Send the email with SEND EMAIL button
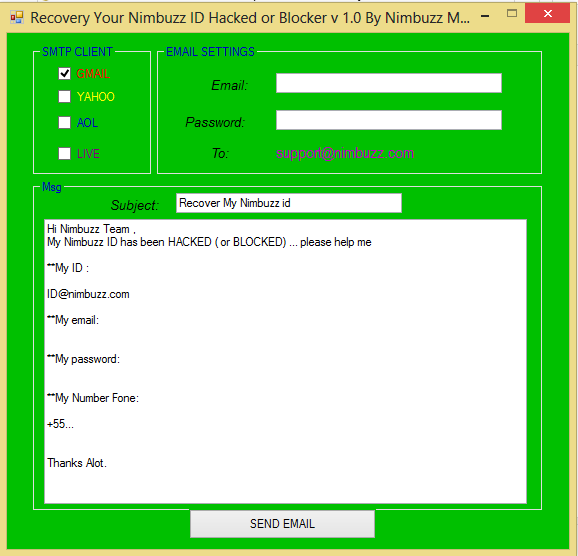Viewport: 578px width, 556px height. (282, 524)
